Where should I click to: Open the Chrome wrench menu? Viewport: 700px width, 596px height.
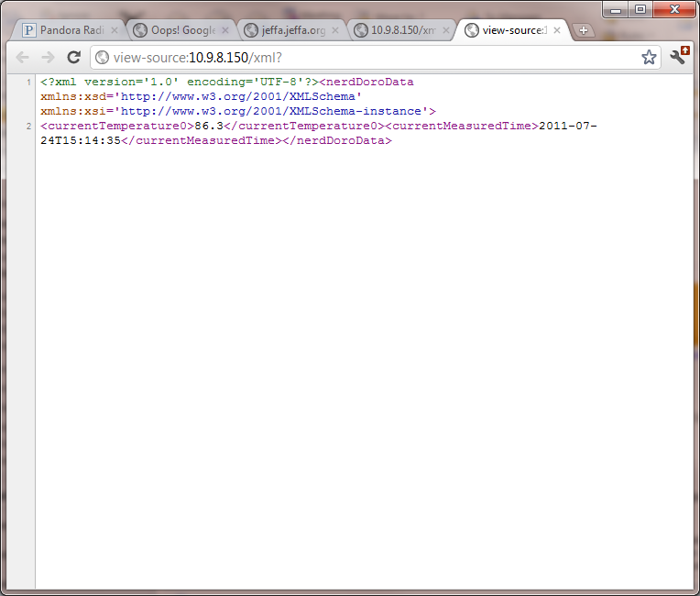[x=679, y=57]
